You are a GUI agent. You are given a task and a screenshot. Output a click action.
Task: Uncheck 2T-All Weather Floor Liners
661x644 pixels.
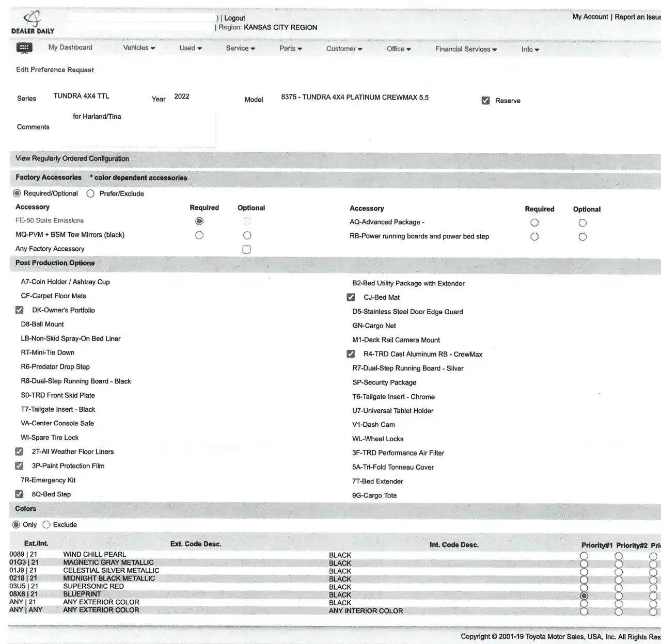20,451
